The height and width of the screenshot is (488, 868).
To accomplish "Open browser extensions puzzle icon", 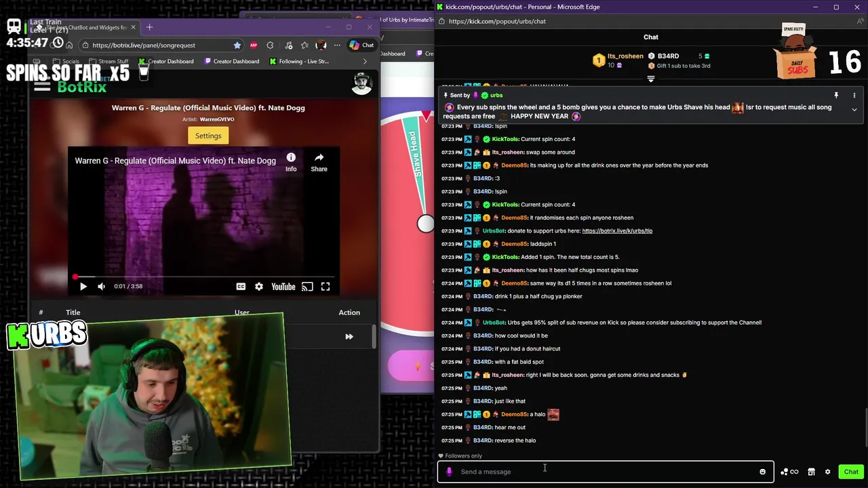I will tap(270, 45).
